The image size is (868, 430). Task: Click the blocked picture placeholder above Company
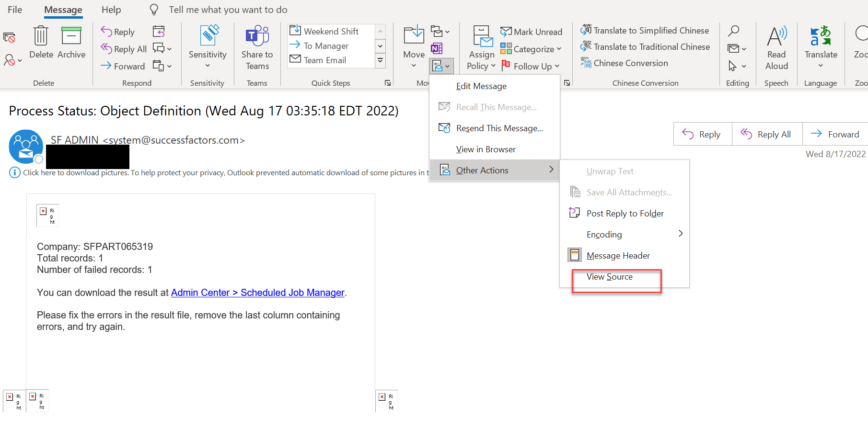coord(48,215)
